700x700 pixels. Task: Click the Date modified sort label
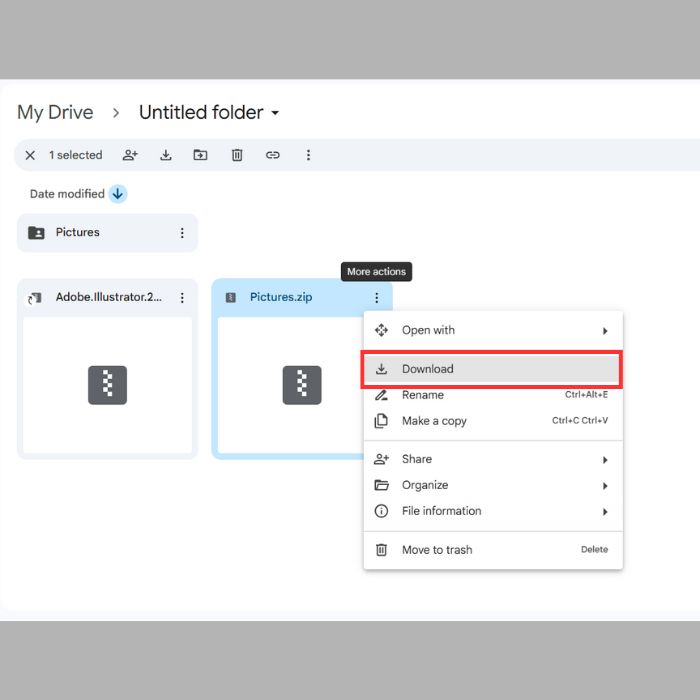(67, 194)
